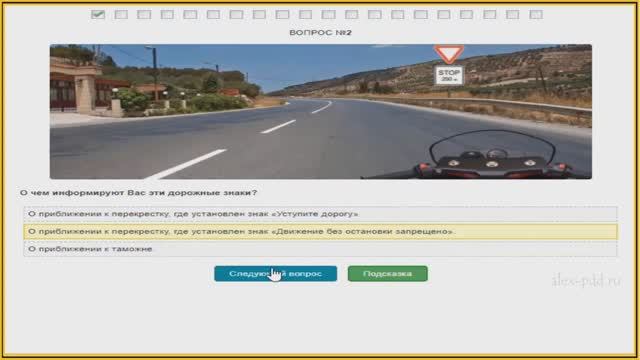Click the 'Следующий вопрос' button
640x360 pixels.
point(276,273)
